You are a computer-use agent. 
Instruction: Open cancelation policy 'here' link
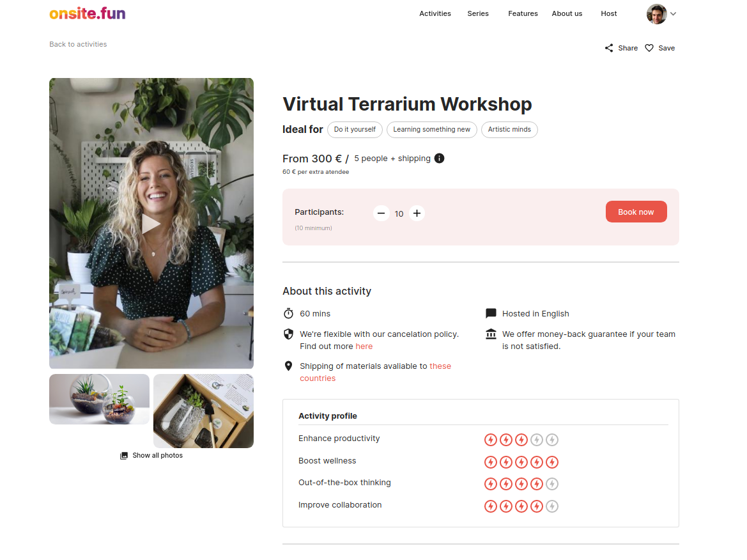(x=364, y=346)
